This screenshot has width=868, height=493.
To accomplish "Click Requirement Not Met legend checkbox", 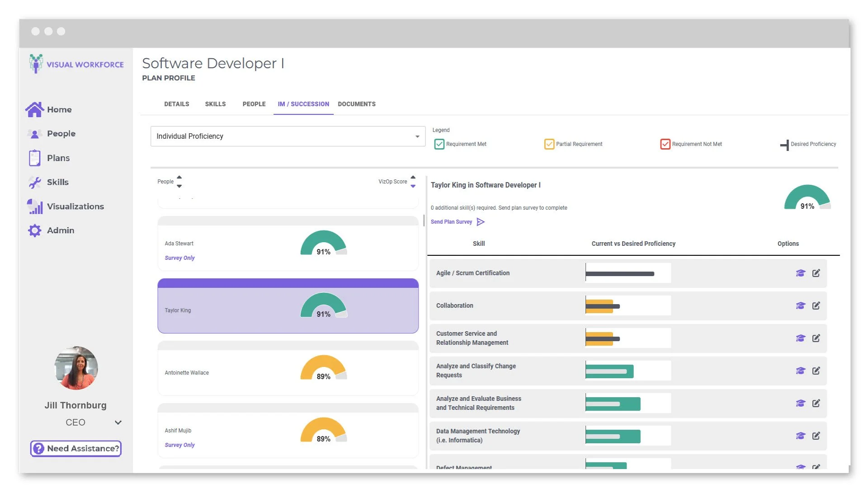I will 665,144.
